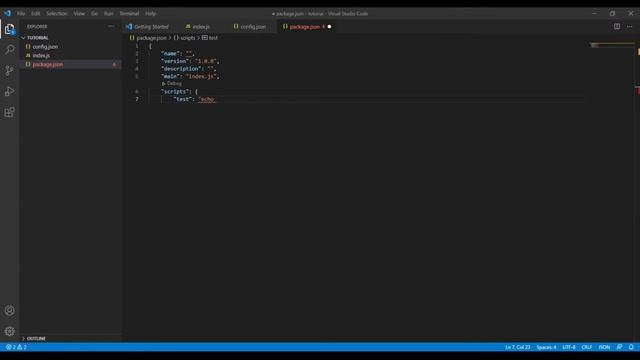Open the Edit menu
Image resolution: width=640 pixels, height=360 pixels.
[36, 13]
